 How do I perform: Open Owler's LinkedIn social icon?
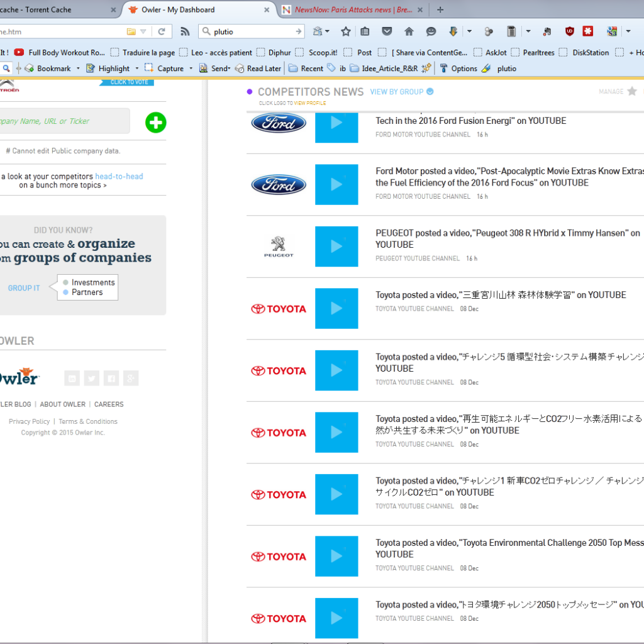pos(72,378)
